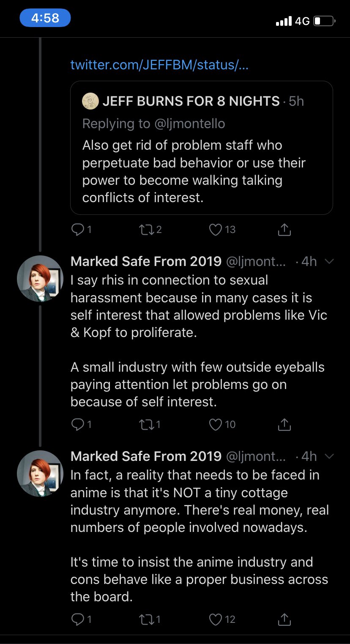
Task: Like the tweet with 10 likes
Action: [x=216, y=425]
